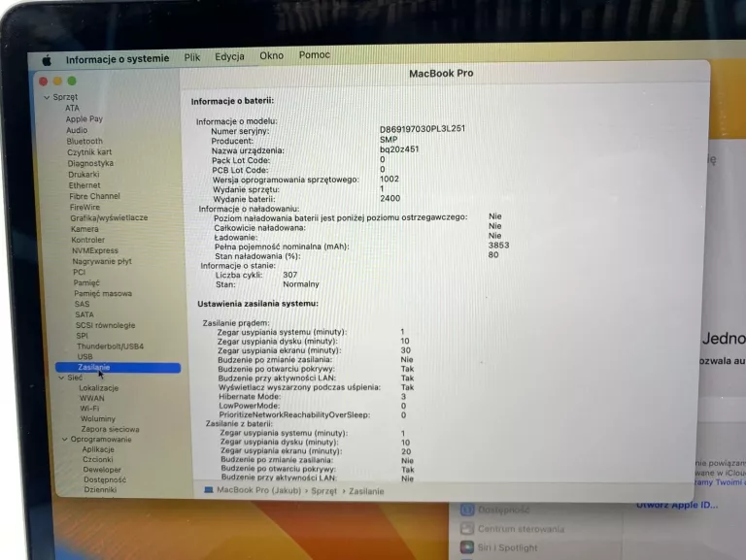Select Wi-Fi in the sidebar
Screen dimensions: 746x560
point(89,409)
